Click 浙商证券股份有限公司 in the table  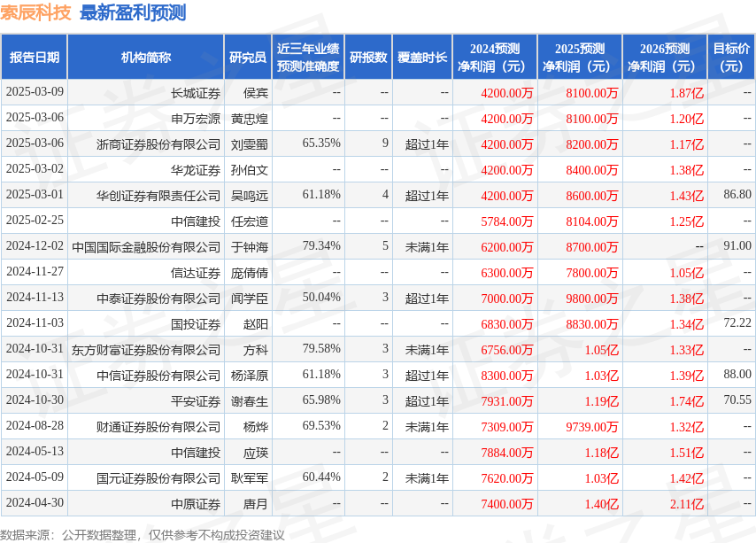tap(158, 144)
